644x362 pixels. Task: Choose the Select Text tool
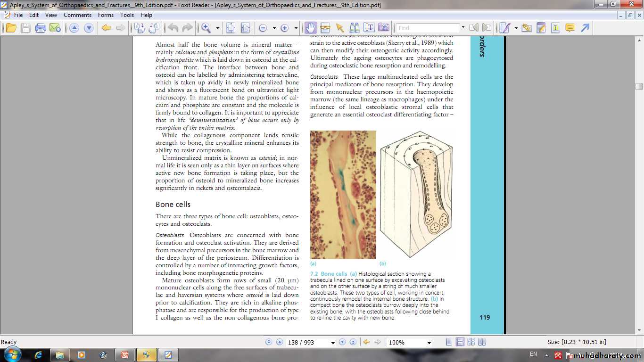point(369,28)
